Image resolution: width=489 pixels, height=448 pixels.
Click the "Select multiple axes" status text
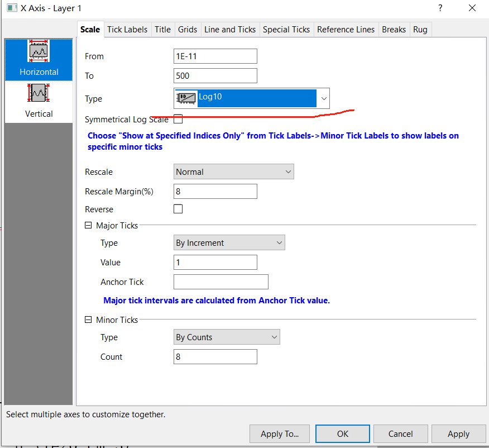tap(86, 414)
